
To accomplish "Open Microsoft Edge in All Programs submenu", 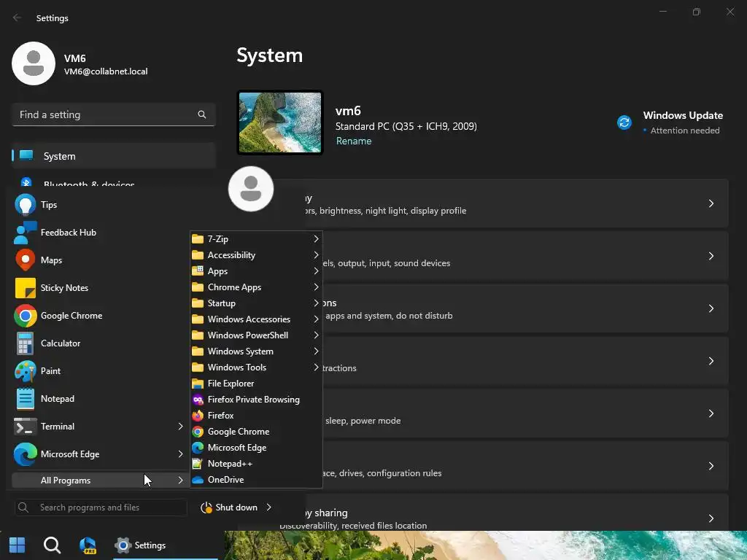I will click(x=256, y=448).
